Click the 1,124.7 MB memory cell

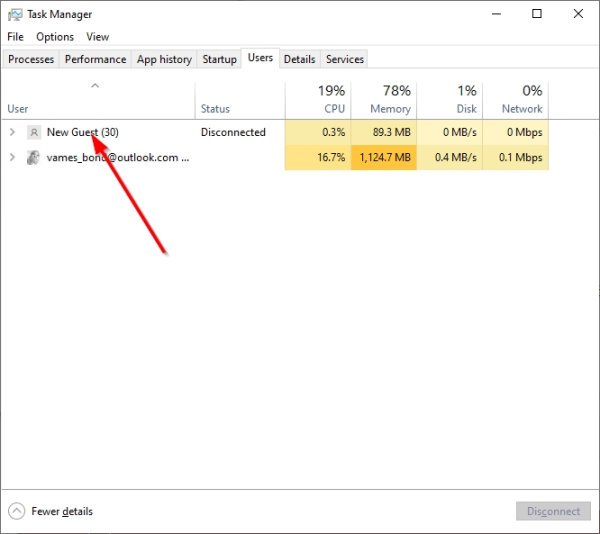384,157
